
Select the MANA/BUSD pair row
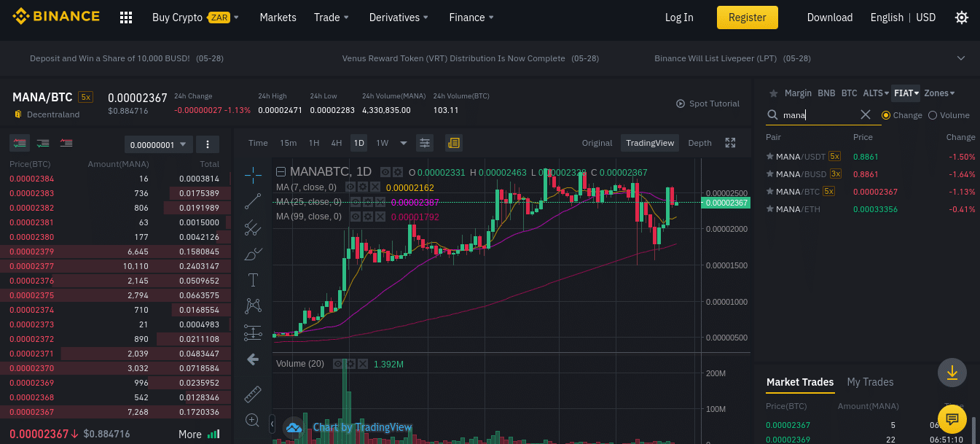click(x=870, y=174)
